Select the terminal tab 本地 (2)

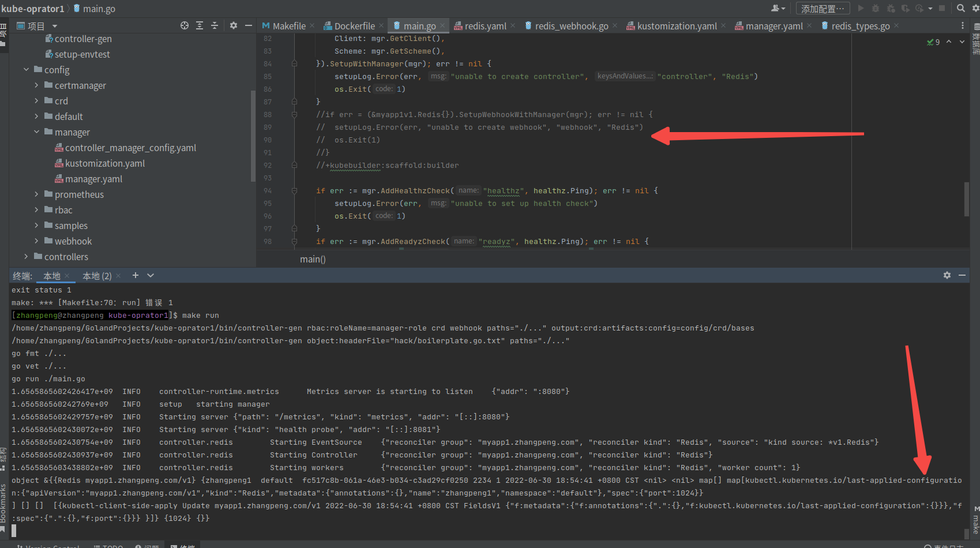pyautogui.click(x=97, y=276)
